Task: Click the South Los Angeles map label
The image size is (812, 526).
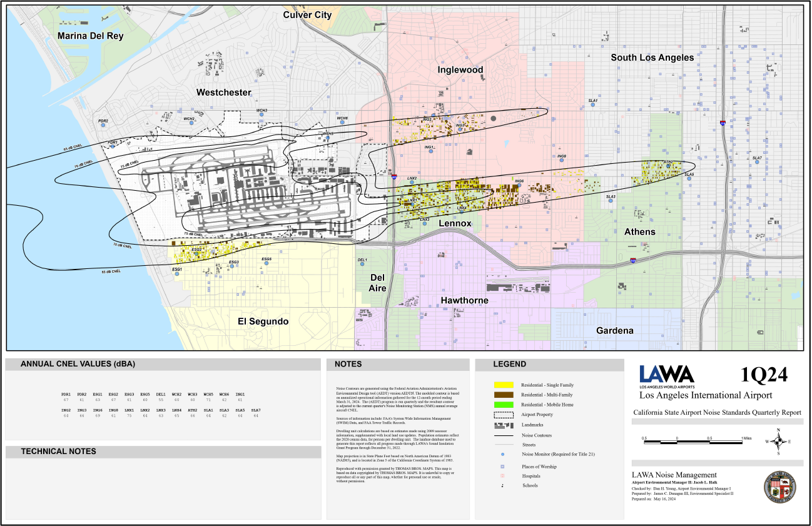Action: click(652, 57)
